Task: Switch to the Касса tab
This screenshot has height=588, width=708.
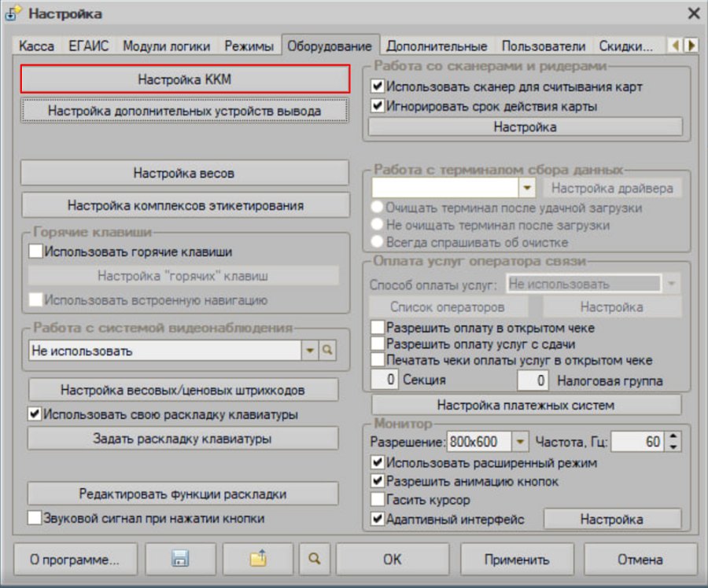Action: (36, 46)
